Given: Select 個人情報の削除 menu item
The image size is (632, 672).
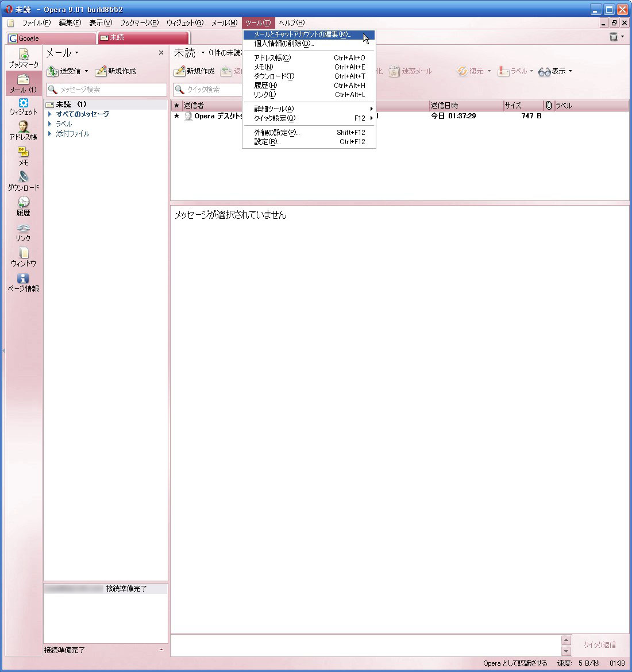Looking at the screenshot, I should point(309,44).
